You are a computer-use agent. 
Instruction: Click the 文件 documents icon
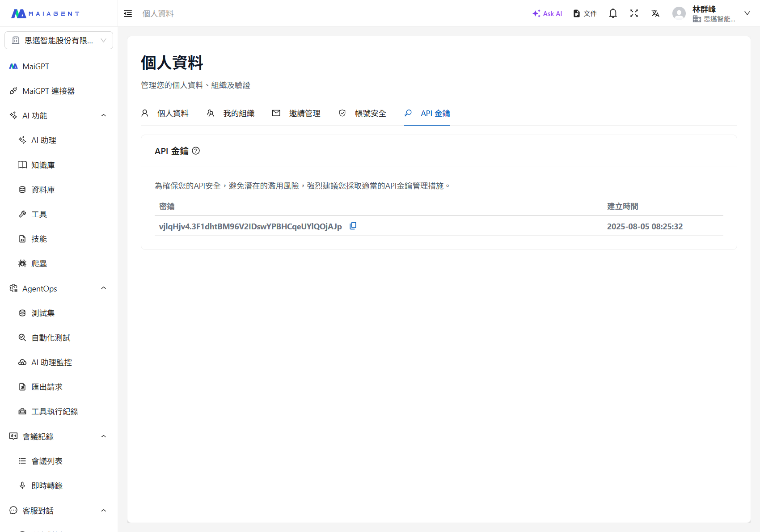(576, 13)
